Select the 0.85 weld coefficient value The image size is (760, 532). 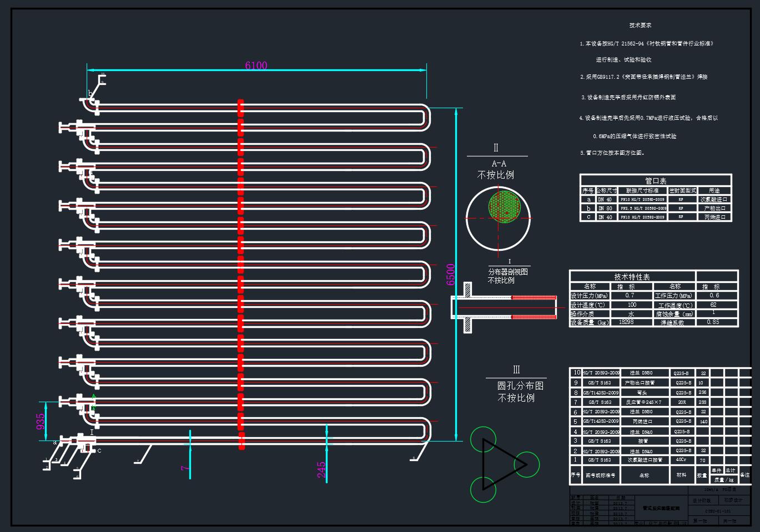[x=713, y=322]
